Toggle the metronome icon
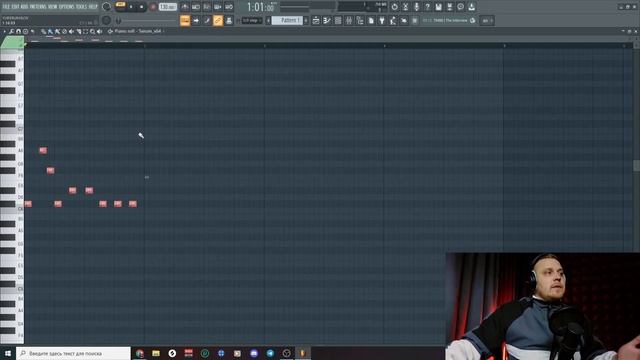Image resolution: width=640 pixels, height=360 pixels. [x=185, y=7]
